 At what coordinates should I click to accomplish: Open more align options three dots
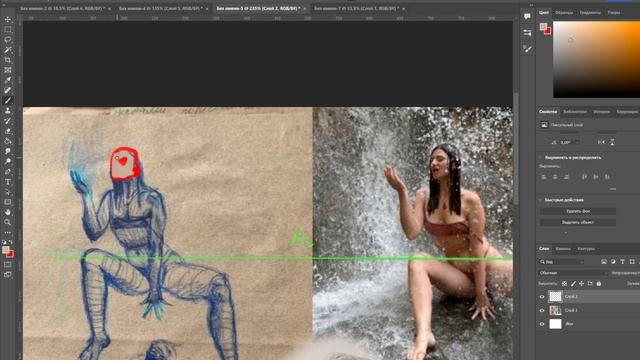point(613,189)
